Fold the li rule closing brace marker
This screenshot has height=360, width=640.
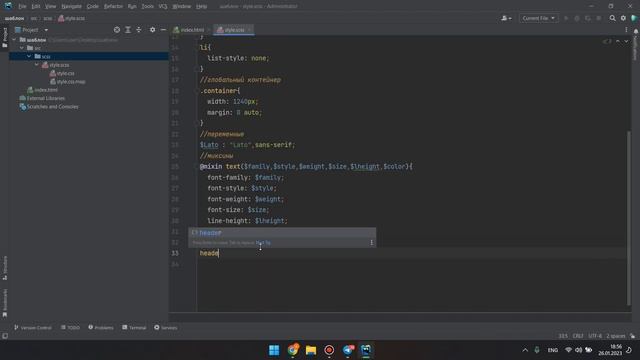click(196, 69)
